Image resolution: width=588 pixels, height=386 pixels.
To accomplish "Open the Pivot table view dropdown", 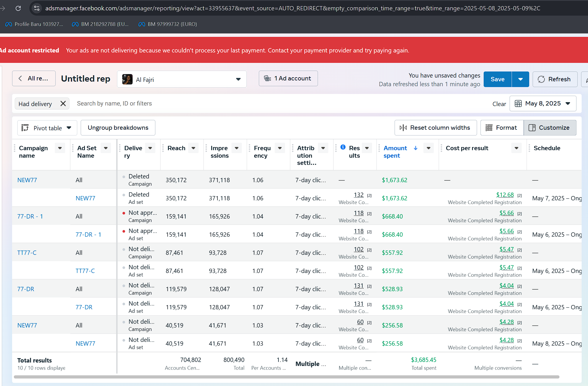I will click(x=47, y=128).
